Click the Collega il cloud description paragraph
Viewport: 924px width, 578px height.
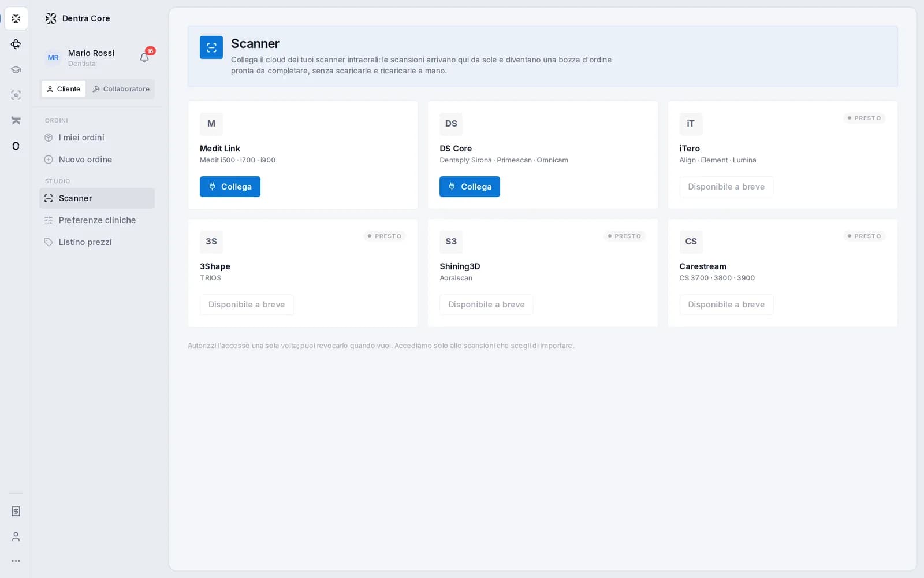point(421,65)
